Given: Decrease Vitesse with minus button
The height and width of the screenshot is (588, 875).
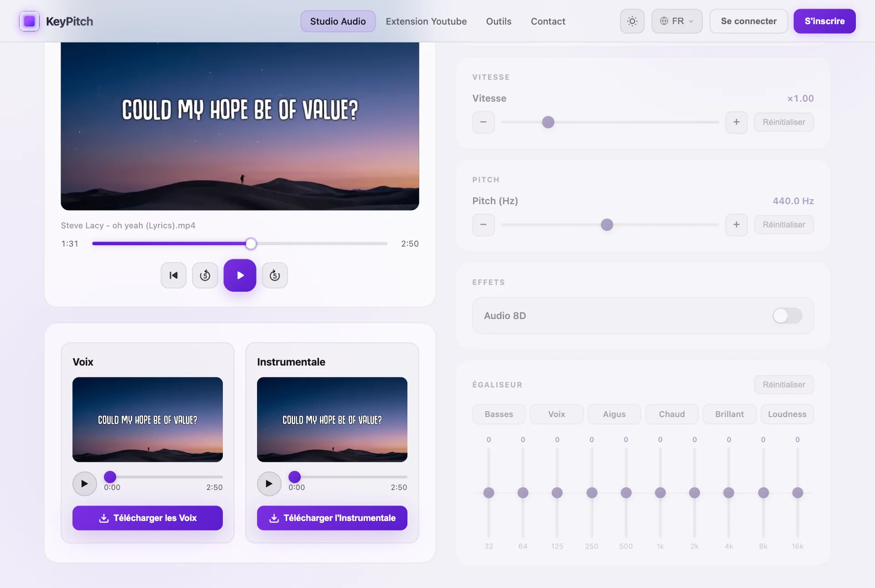Looking at the screenshot, I should [x=484, y=122].
